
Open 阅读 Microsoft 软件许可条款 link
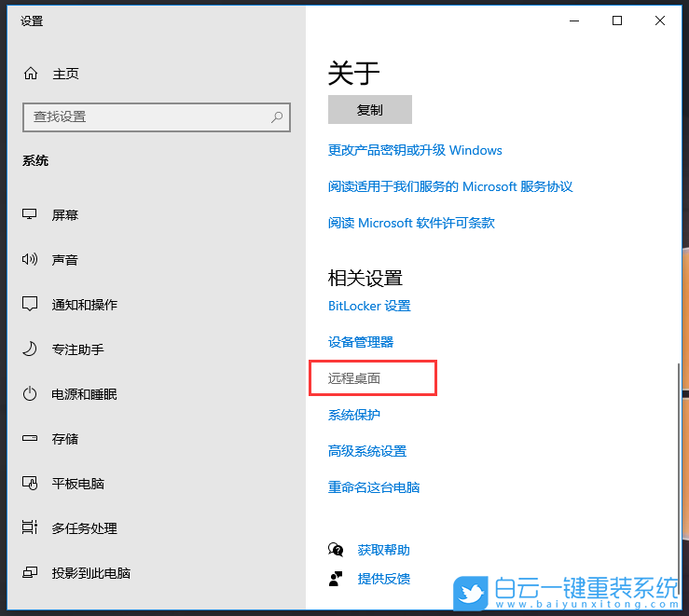point(411,223)
